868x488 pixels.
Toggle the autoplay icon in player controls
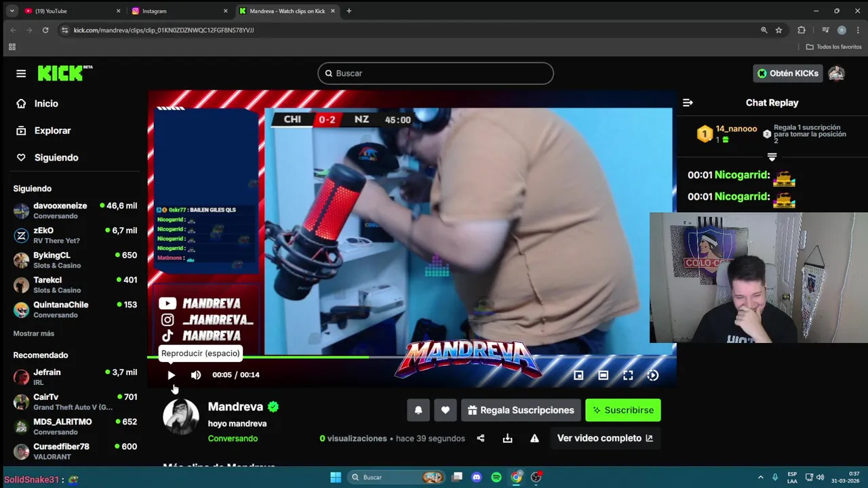pyautogui.click(x=653, y=375)
